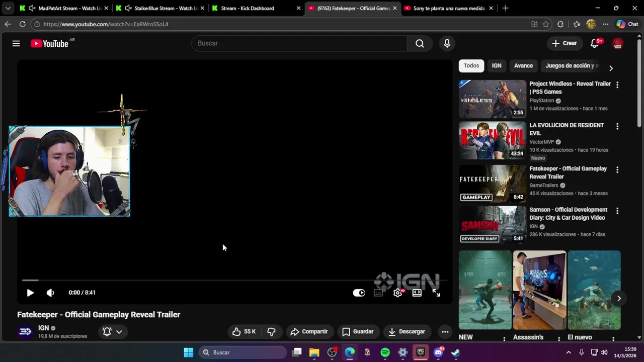Share the video via Compartir
This screenshot has width=644, height=362.
309,331
